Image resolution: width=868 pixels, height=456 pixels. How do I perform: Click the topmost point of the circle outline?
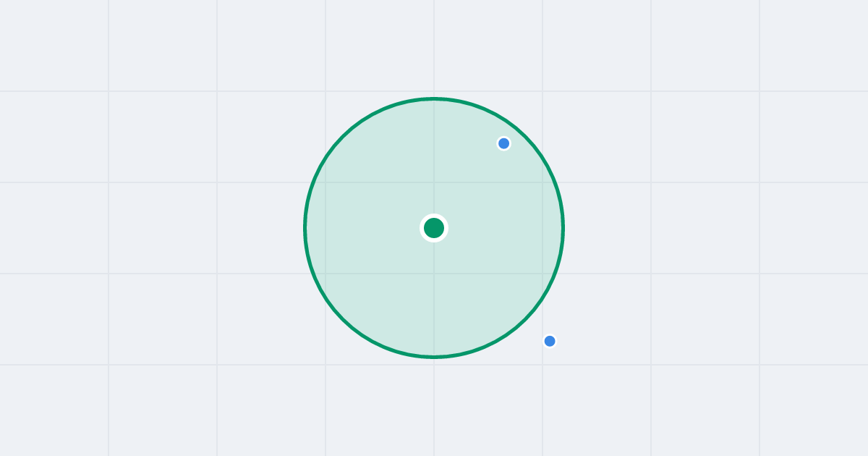434,98
